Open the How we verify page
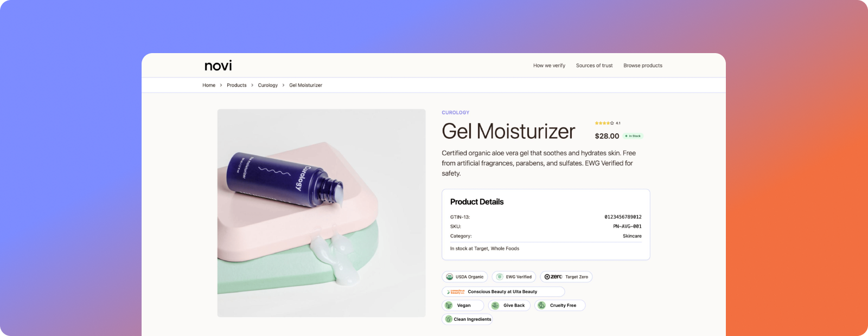868x336 pixels. pyautogui.click(x=549, y=66)
